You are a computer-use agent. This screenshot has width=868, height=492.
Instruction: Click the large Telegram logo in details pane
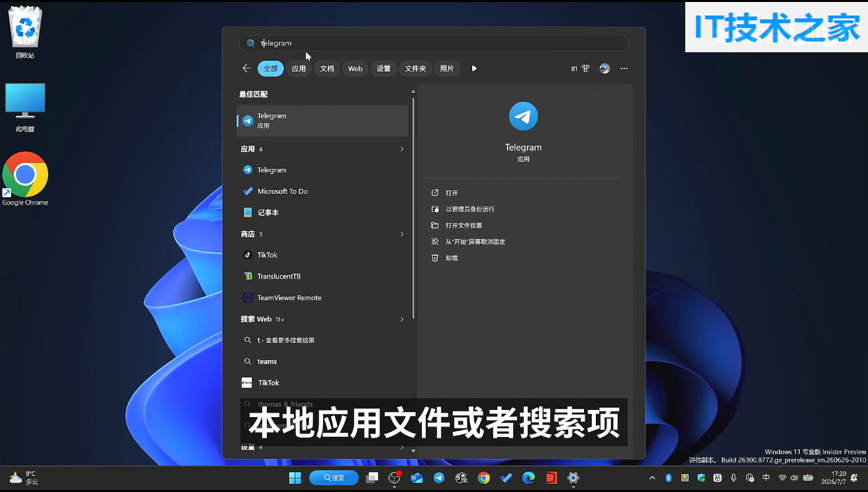pyautogui.click(x=523, y=117)
